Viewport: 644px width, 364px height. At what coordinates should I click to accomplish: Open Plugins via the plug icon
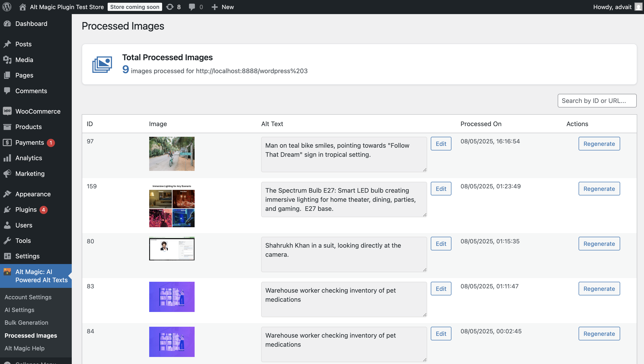[x=7, y=210]
